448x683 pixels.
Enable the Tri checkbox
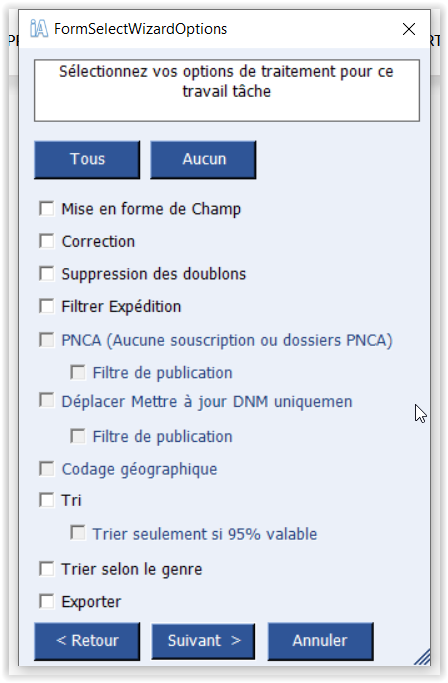(47, 500)
